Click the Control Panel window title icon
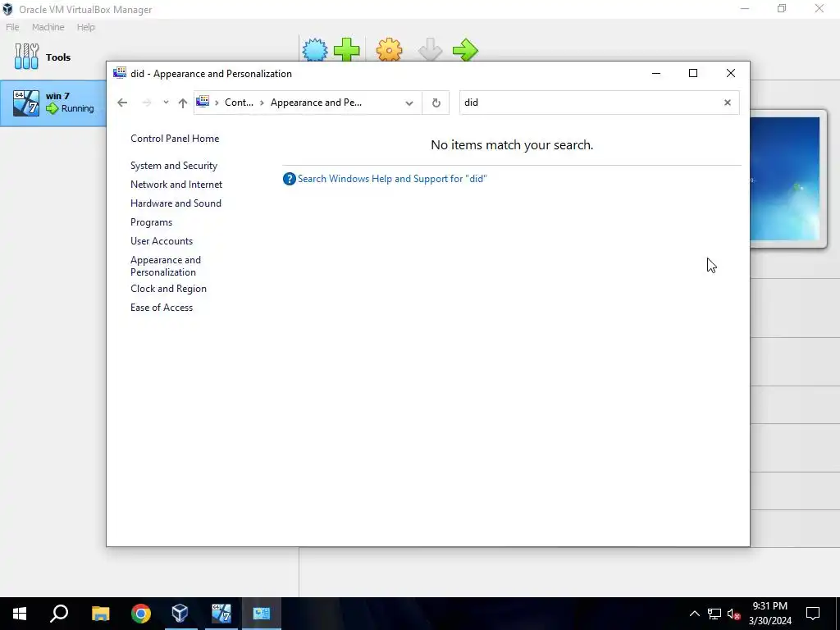The image size is (840, 630). [x=120, y=73]
